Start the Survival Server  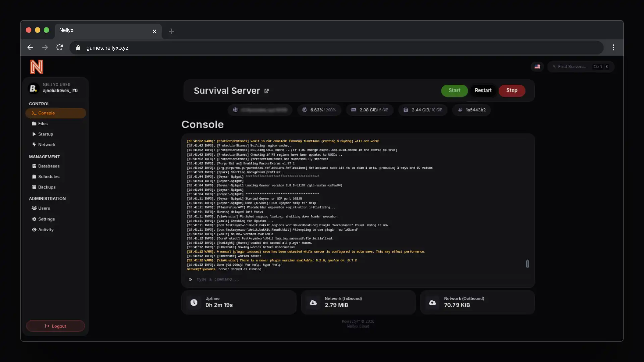pos(454,90)
